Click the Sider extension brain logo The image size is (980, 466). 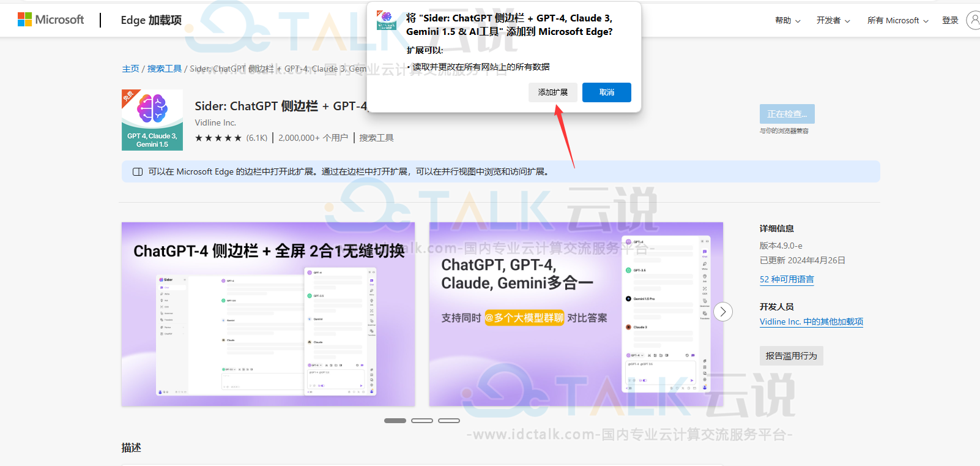click(152, 120)
